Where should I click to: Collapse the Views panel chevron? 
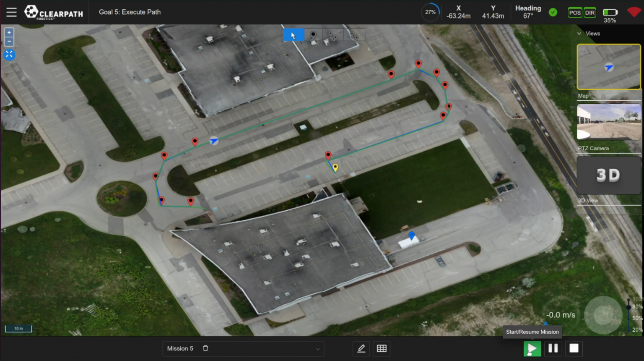[x=579, y=34]
